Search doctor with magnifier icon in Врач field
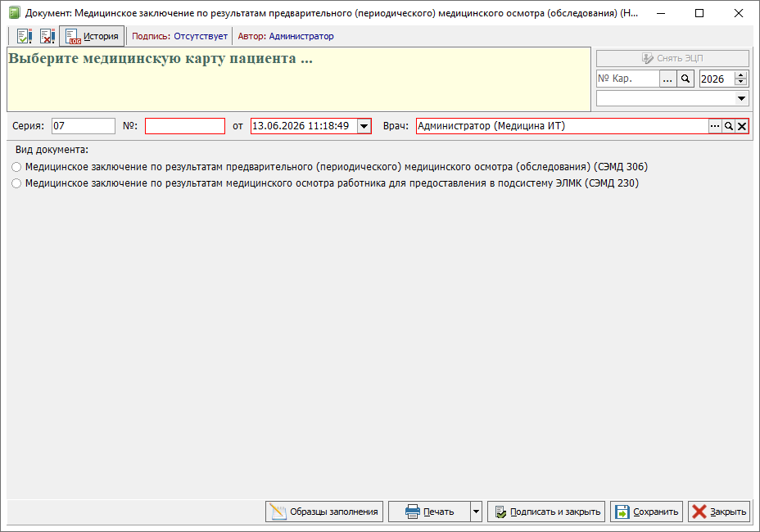The image size is (760, 532). tap(729, 126)
